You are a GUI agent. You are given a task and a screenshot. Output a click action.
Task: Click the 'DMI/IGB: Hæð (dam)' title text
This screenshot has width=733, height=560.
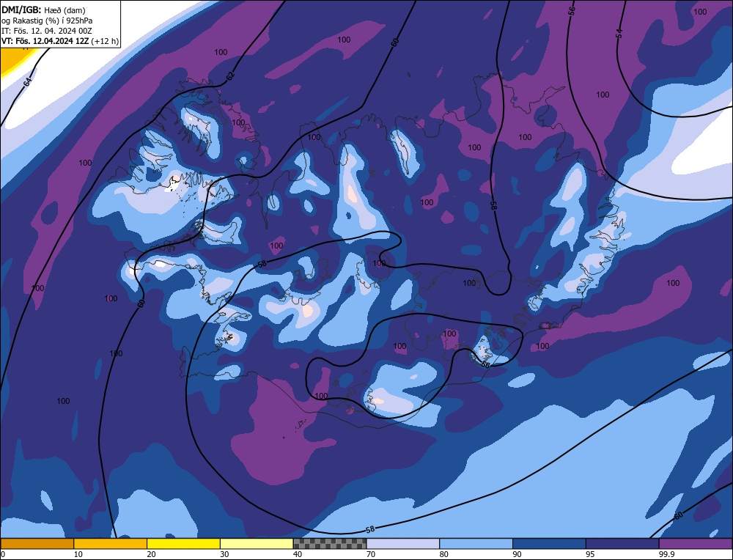[x=43, y=10]
